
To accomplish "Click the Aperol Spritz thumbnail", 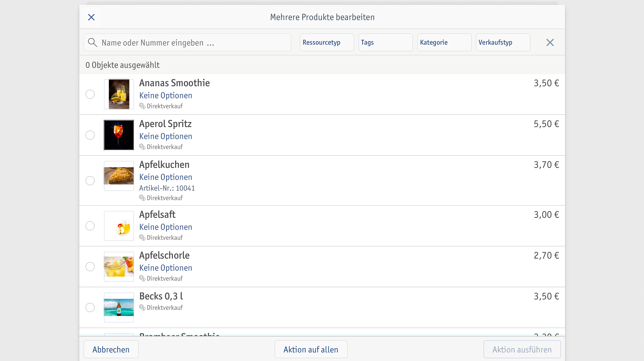I will pyautogui.click(x=119, y=135).
